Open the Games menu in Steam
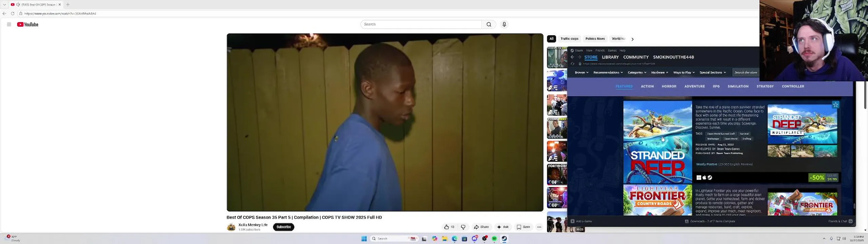 click(612, 50)
